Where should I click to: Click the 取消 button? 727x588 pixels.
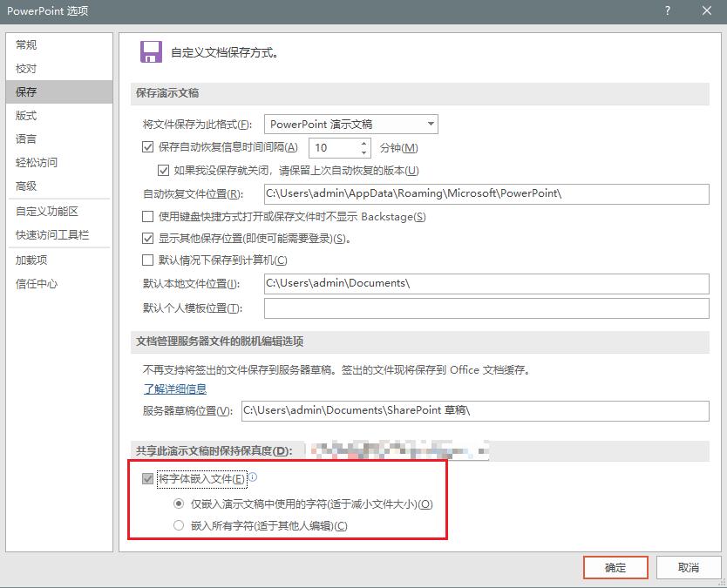click(688, 567)
